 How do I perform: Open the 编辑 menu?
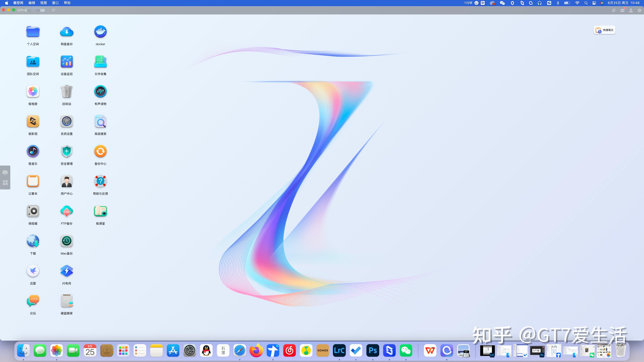(32, 3)
